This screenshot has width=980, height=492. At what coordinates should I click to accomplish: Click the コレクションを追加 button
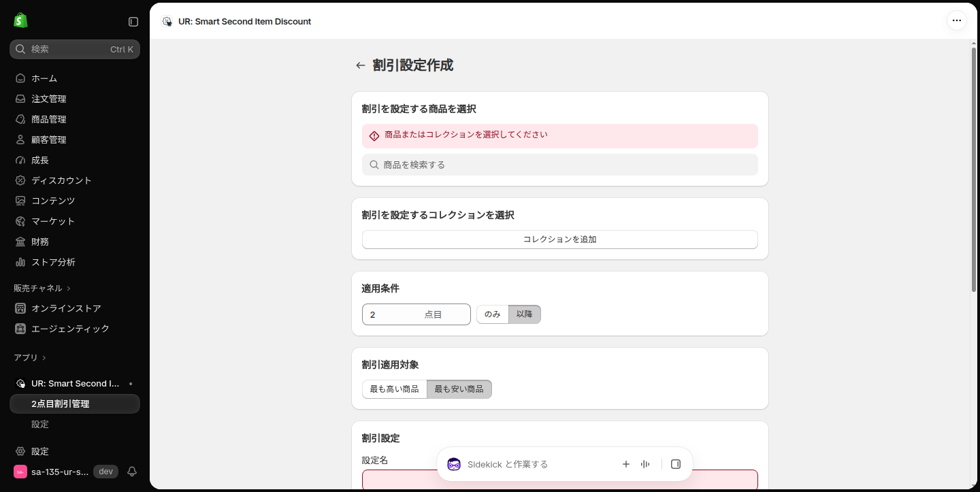coord(560,240)
